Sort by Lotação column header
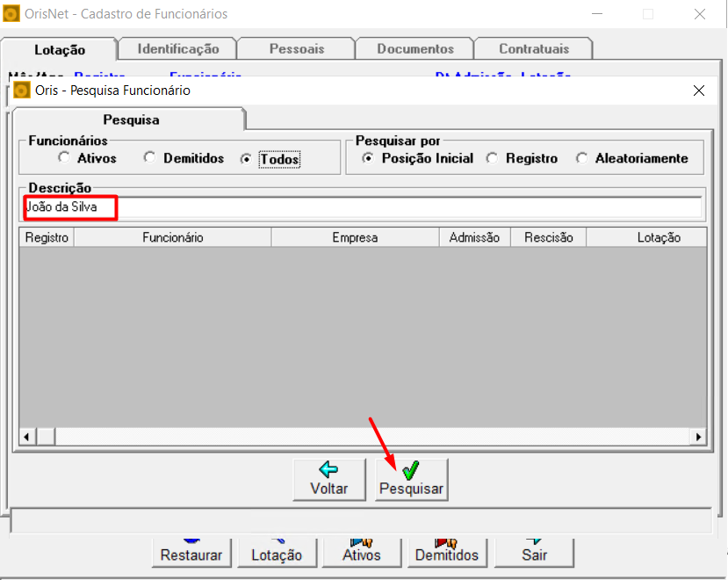This screenshot has width=728, height=580. (646, 237)
